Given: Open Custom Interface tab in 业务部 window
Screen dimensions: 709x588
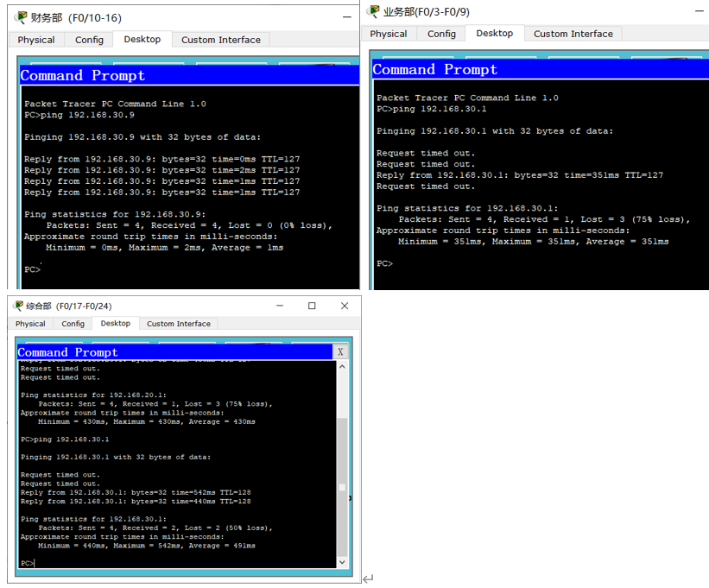Looking at the screenshot, I should (573, 34).
